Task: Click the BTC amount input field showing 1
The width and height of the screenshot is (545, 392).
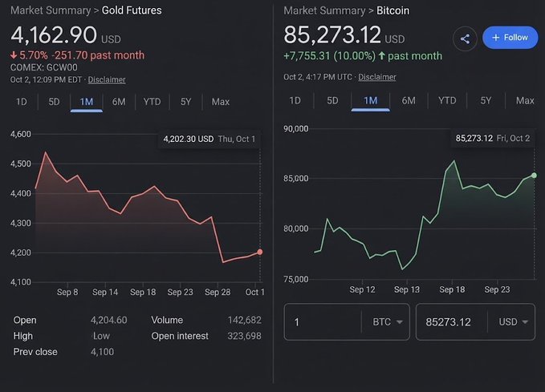Action: (323, 322)
